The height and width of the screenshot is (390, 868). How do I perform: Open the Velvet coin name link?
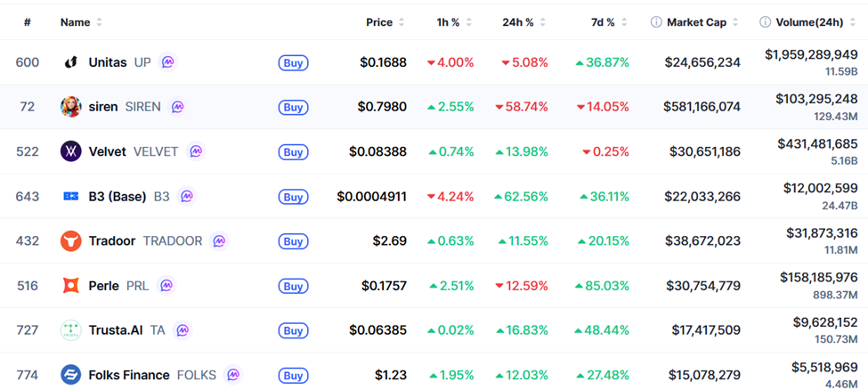107,151
